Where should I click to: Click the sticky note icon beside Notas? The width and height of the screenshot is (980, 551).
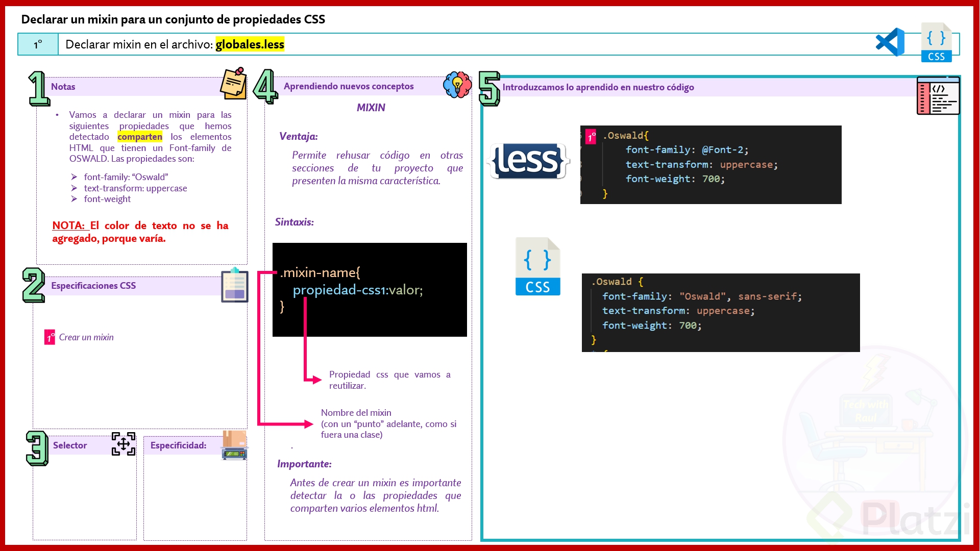pyautogui.click(x=234, y=84)
